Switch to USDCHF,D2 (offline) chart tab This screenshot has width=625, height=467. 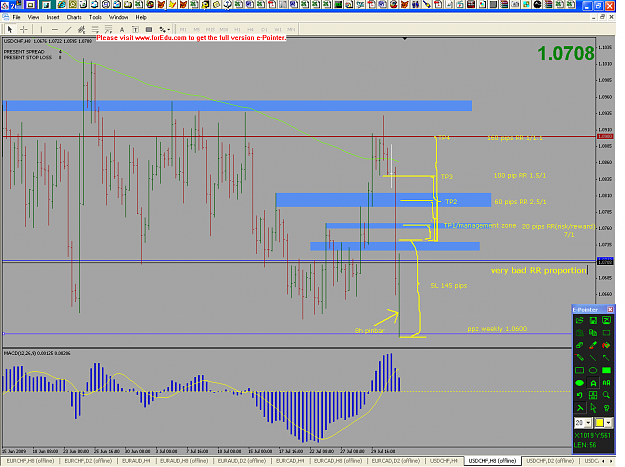(x=550, y=461)
